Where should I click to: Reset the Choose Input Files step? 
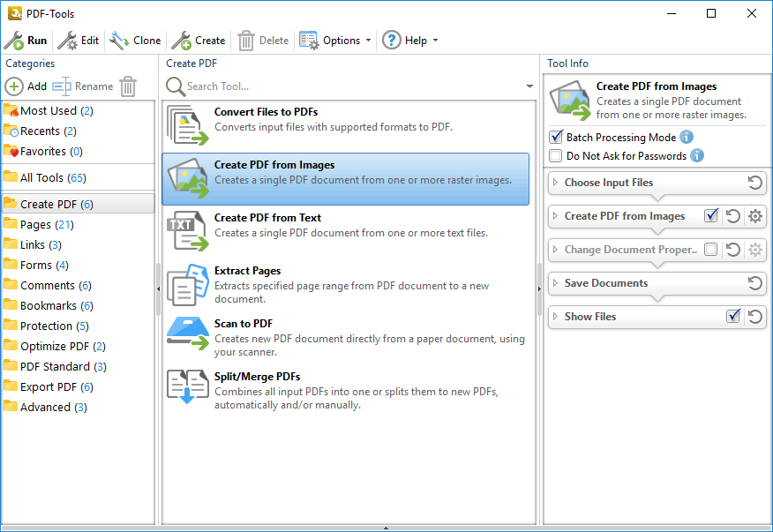pos(754,183)
